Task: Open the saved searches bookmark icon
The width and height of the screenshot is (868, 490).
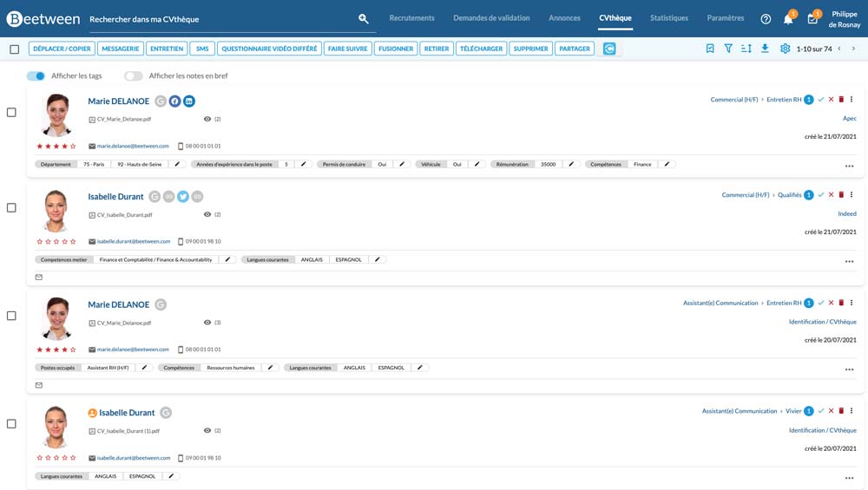Action: click(710, 49)
